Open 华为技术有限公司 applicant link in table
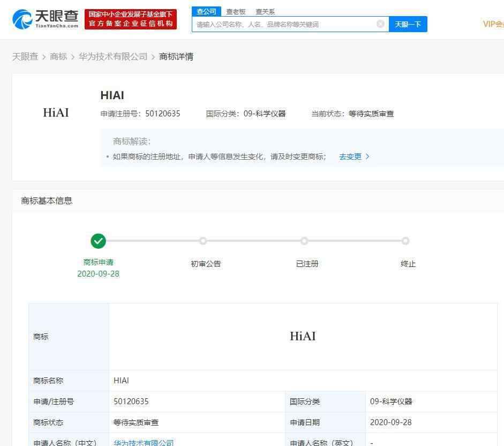Image resolution: width=504 pixels, height=446 pixels. (x=144, y=443)
